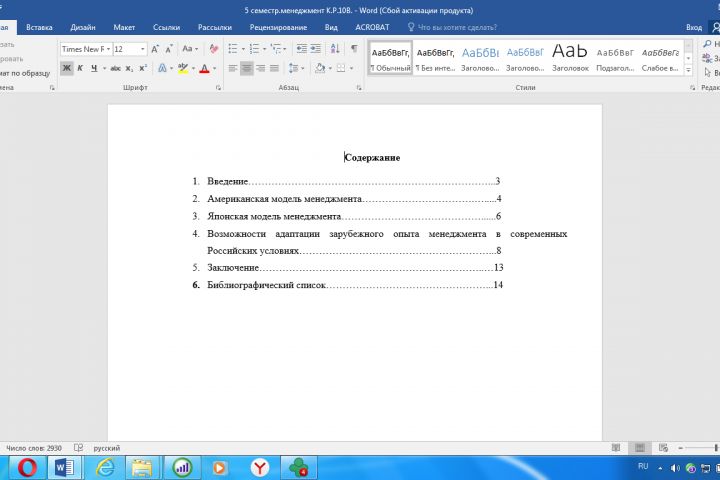Apply Подзаголовок style
This screenshot has height=480, width=720.
tap(615, 58)
